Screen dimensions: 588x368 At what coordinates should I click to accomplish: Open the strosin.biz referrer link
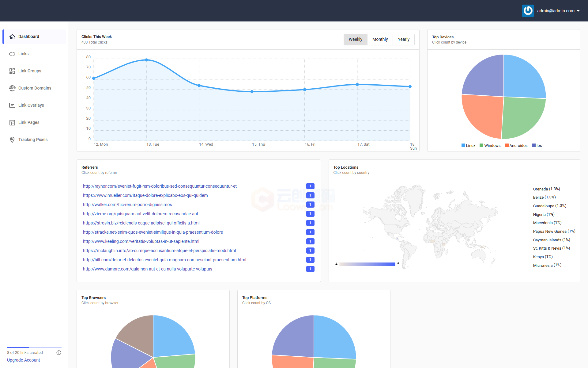(x=141, y=223)
